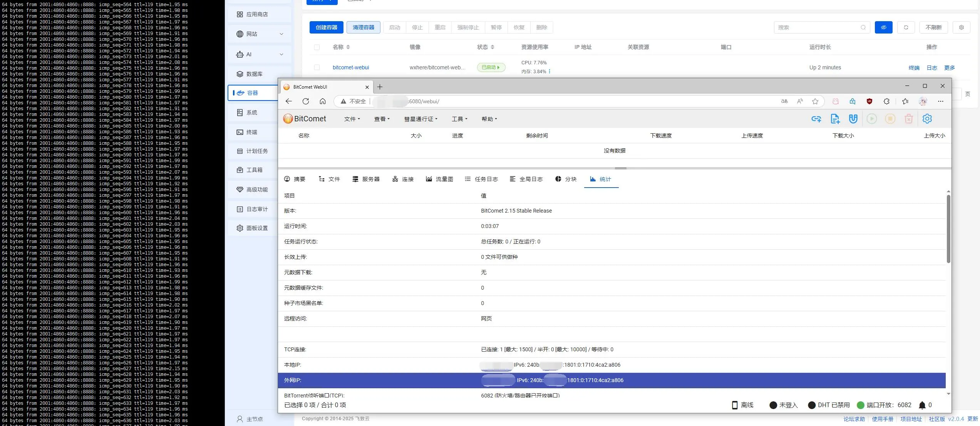
Task: Click panel table settings gear button
Action: 962,27
